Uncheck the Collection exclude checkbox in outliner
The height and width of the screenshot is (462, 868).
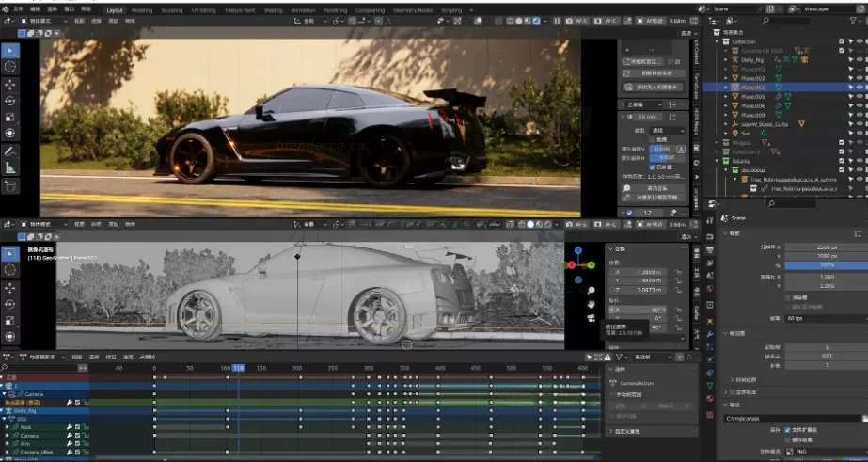pos(842,41)
